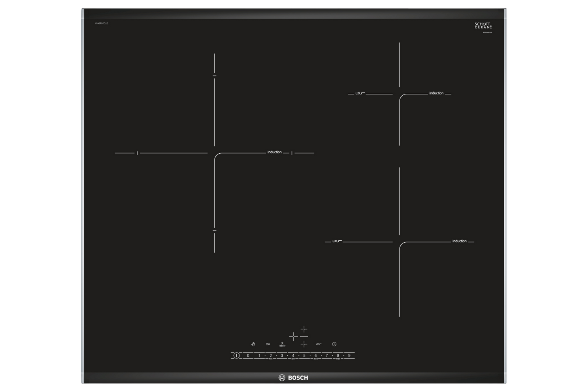Click the induction label on the left zone
The height and width of the screenshot is (392, 588).
[274, 152]
